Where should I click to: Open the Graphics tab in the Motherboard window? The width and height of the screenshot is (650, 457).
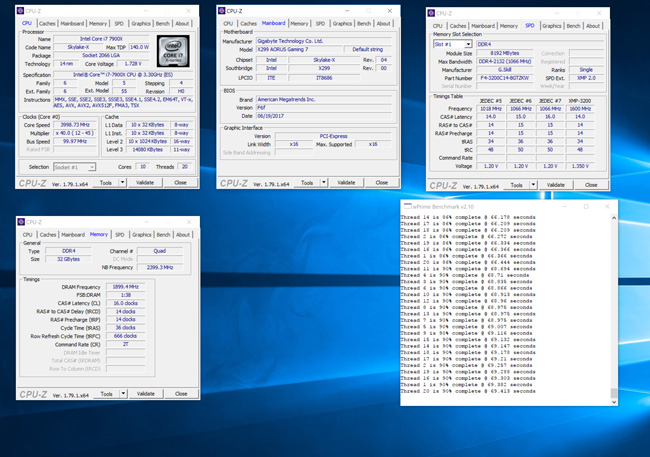pos(342,22)
